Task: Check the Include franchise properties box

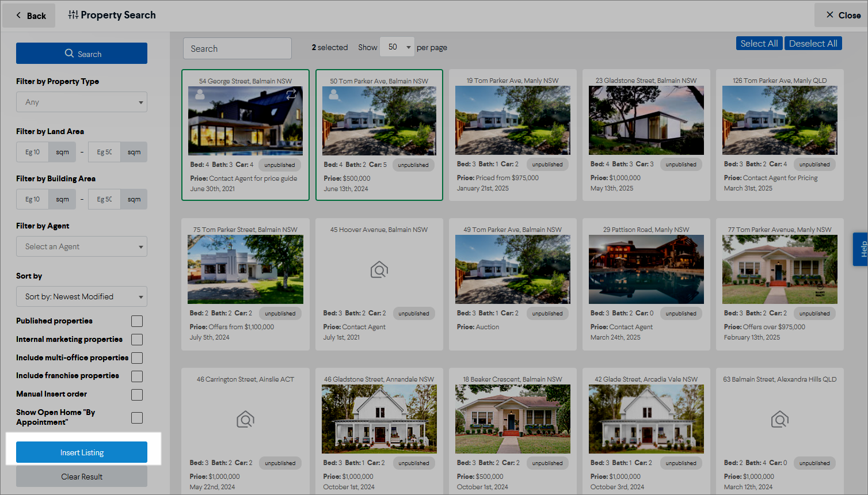Action: coord(137,376)
